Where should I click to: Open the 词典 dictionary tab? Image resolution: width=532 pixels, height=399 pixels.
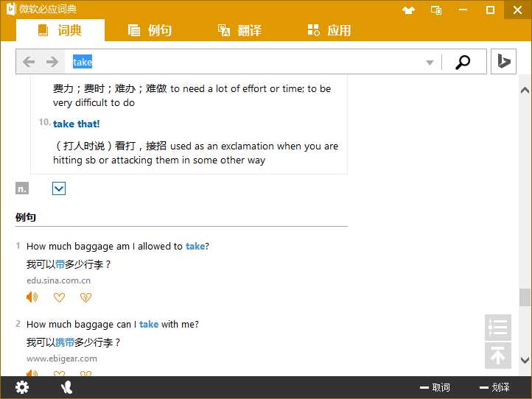(60, 30)
